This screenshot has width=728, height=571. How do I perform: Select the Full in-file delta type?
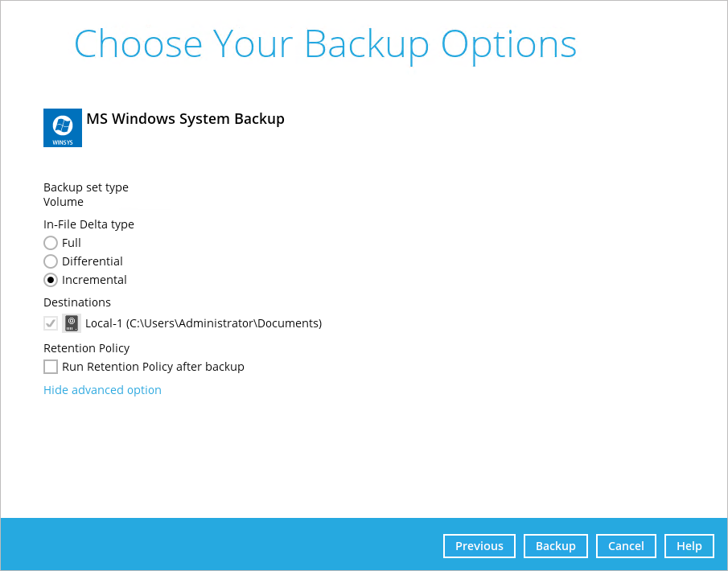click(51, 242)
